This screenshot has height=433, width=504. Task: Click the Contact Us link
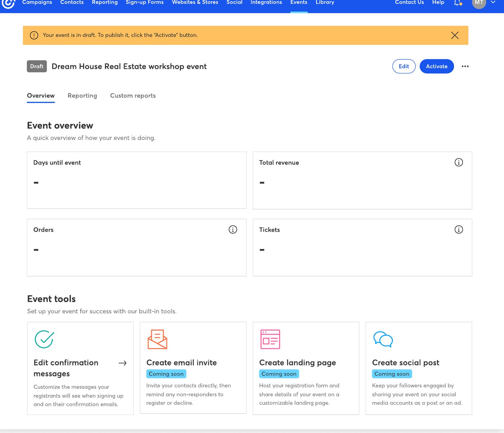(409, 2)
